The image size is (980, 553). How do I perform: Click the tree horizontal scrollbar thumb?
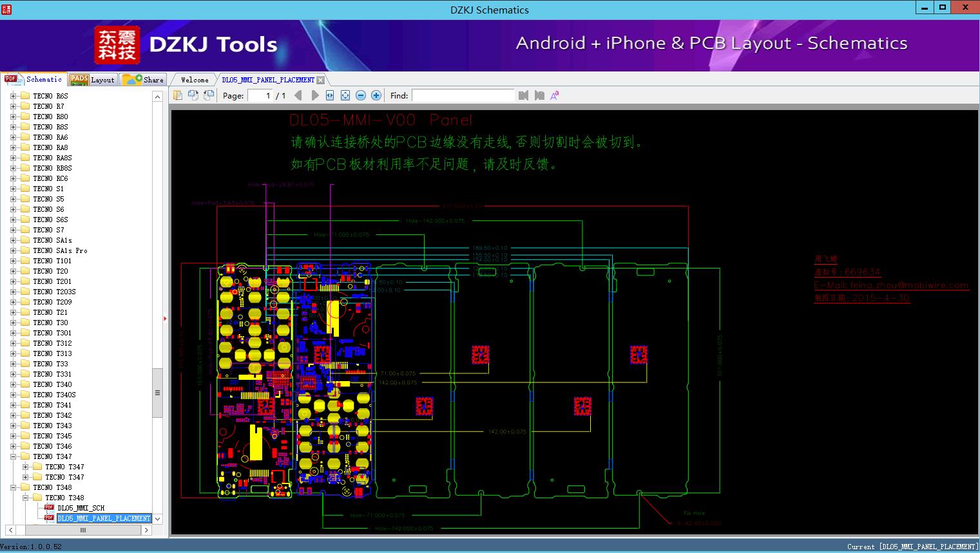click(82, 530)
